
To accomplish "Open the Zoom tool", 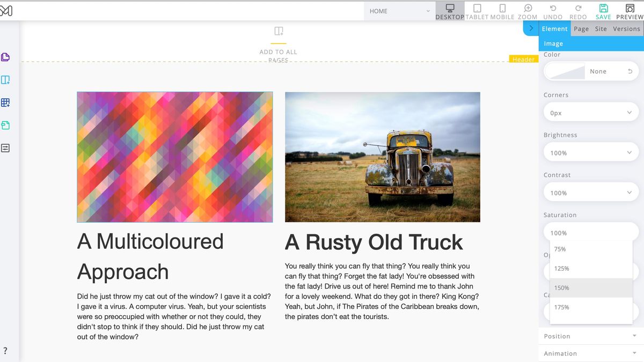I will [528, 10].
